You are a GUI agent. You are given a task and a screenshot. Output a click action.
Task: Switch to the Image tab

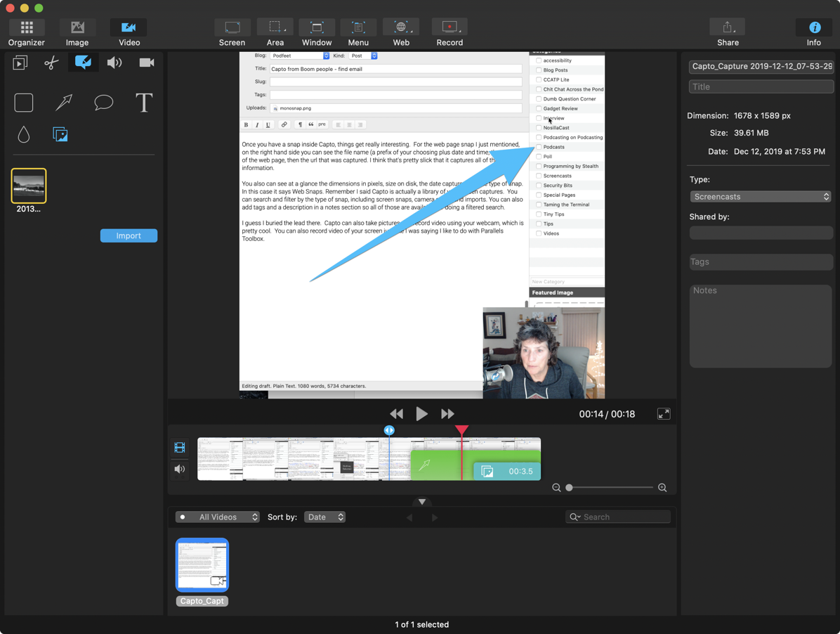77,33
